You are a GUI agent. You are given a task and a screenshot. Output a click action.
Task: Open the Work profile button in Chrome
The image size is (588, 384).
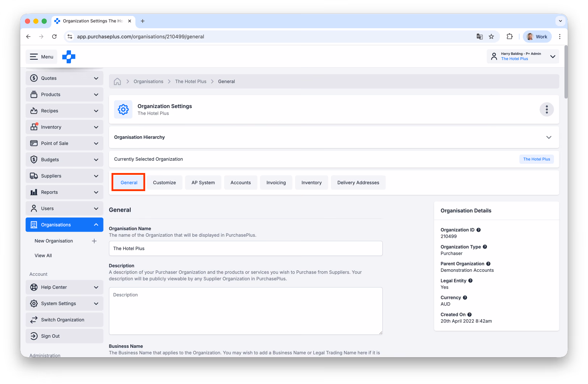click(537, 37)
